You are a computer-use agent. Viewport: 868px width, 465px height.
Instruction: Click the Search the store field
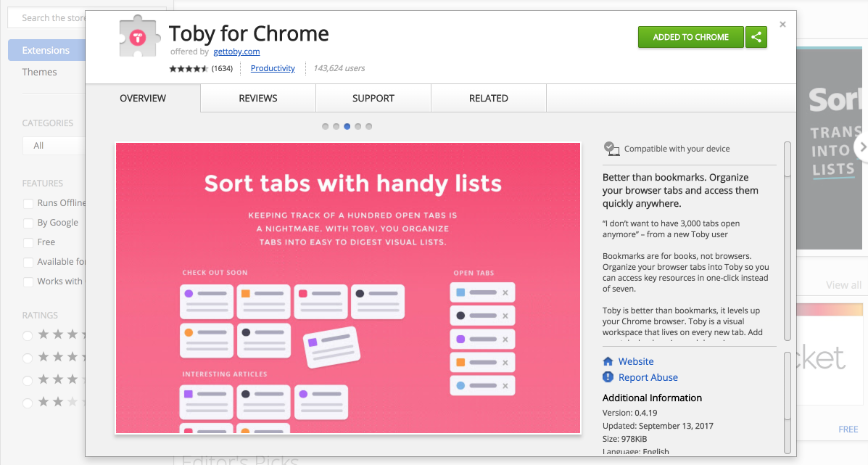[x=47, y=17]
